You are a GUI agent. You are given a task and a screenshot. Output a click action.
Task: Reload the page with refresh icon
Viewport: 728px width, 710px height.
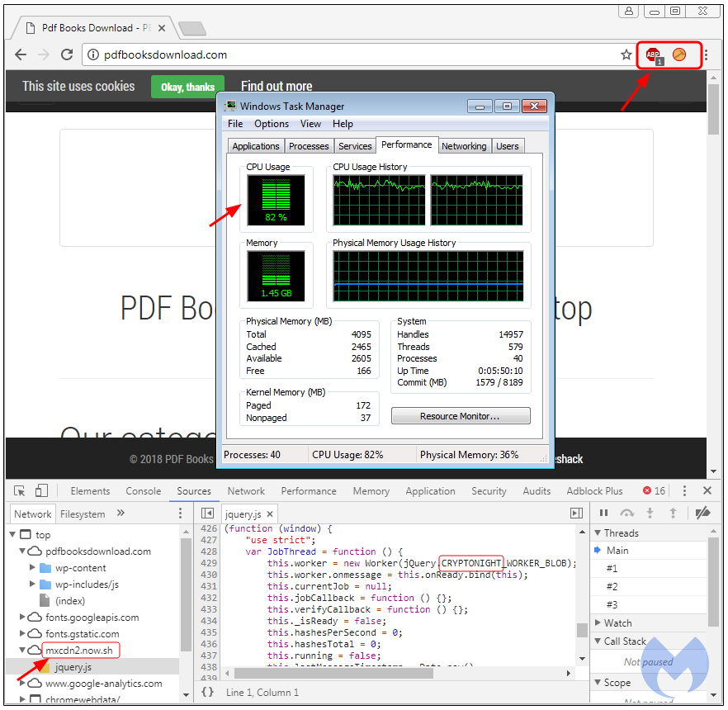click(67, 54)
